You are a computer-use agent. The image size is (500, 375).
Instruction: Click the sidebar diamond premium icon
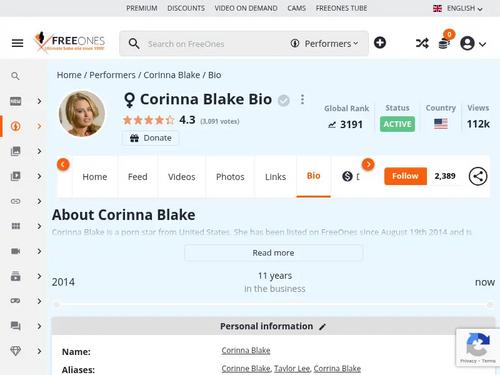(16, 351)
